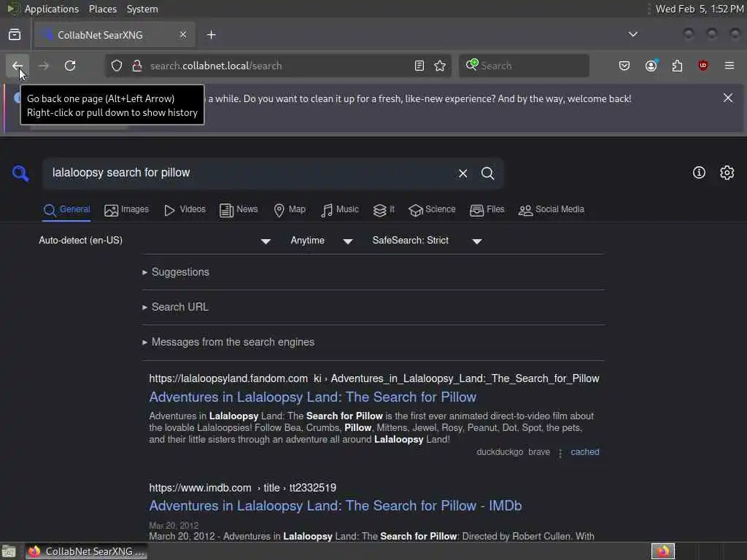Screen dimensions: 747x560
Task: Open the Firefox account icon
Action: [651, 66]
